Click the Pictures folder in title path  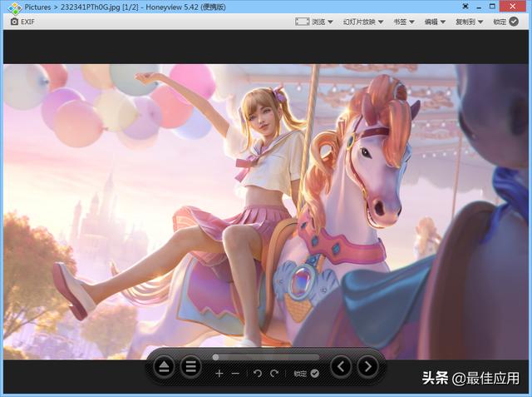37,7
